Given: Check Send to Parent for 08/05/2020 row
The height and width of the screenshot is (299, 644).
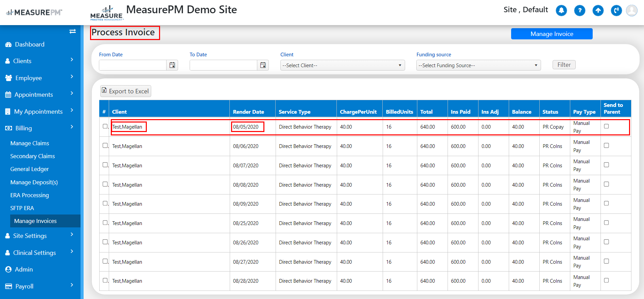Looking at the screenshot, I should click(x=606, y=126).
